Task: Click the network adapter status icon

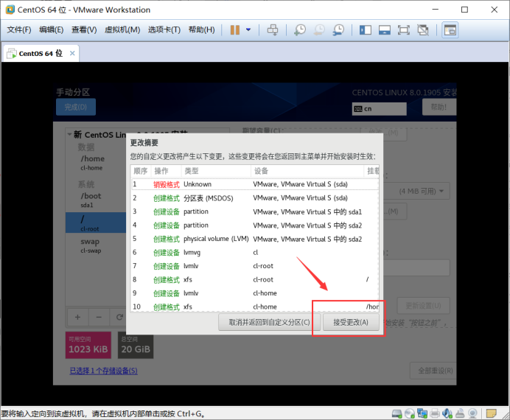Action: (422, 413)
